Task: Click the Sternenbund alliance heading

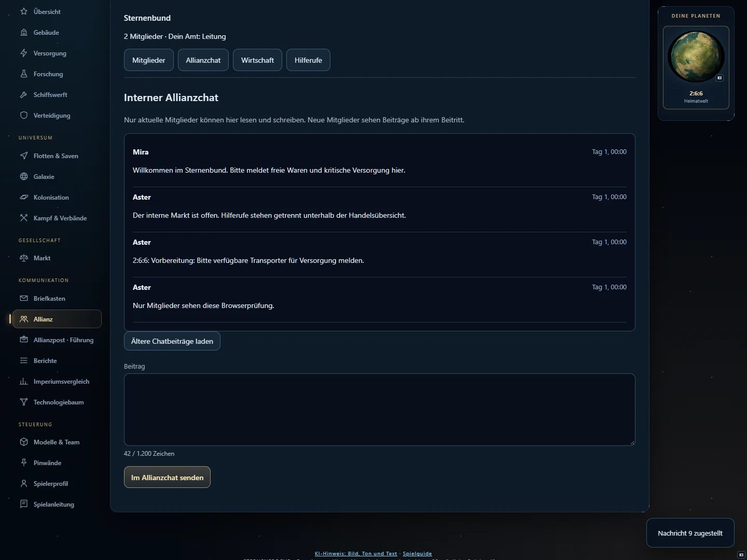Action: coord(147,18)
